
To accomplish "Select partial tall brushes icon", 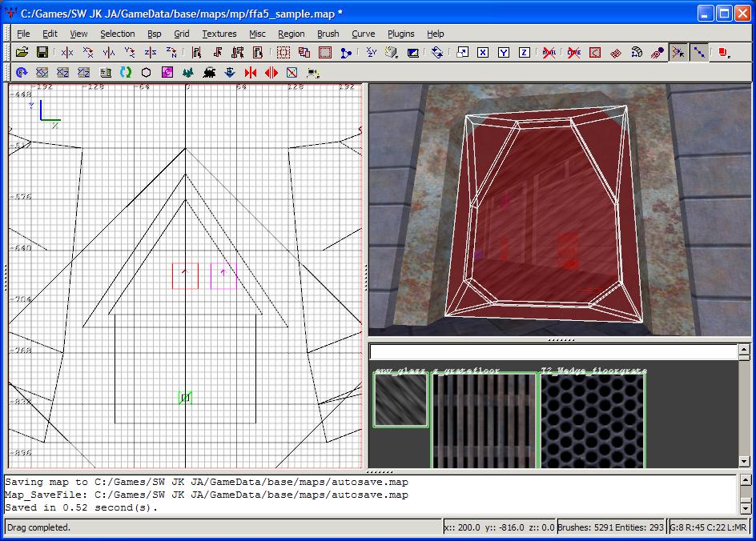I will coord(238,52).
